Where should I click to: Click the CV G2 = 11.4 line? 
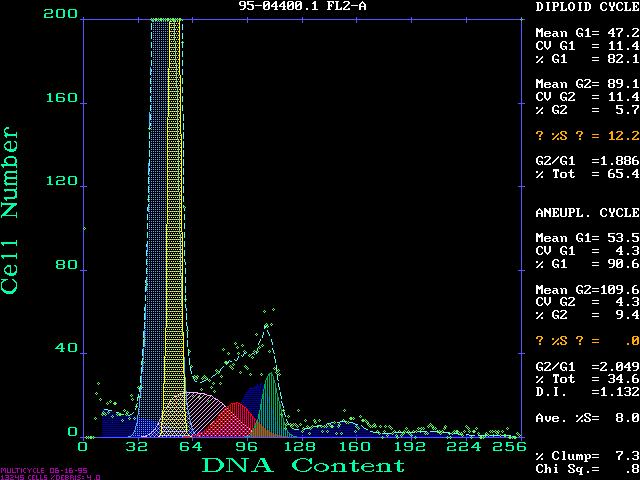tap(587, 97)
